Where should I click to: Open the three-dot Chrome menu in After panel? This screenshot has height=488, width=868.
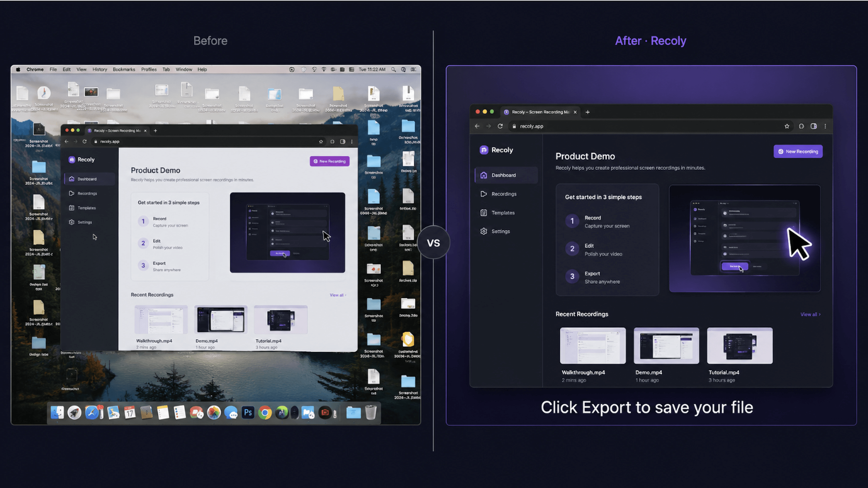pyautogui.click(x=825, y=126)
